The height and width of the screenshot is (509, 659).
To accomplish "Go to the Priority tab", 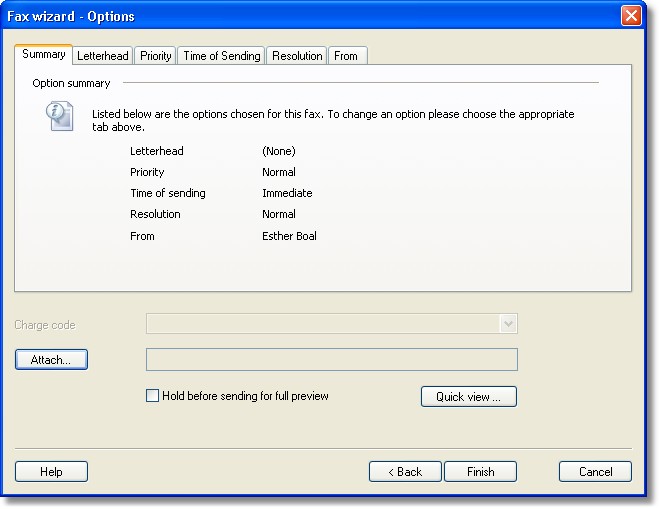I will (x=156, y=55).
